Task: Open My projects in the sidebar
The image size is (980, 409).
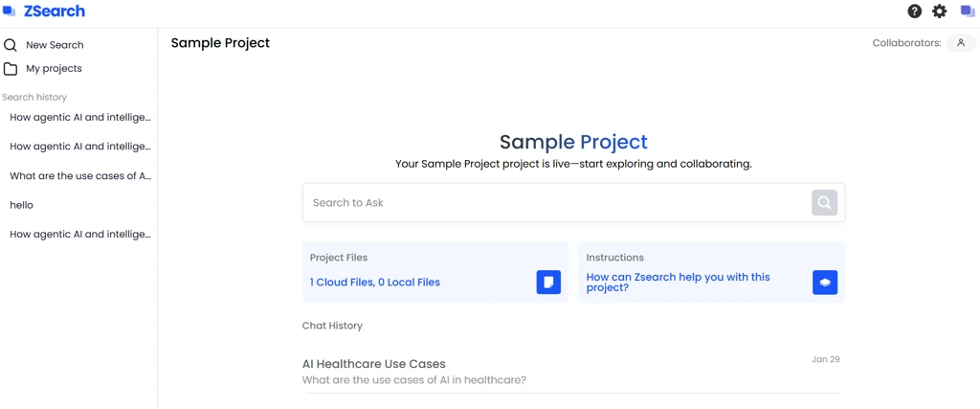Action: (54, 69)
